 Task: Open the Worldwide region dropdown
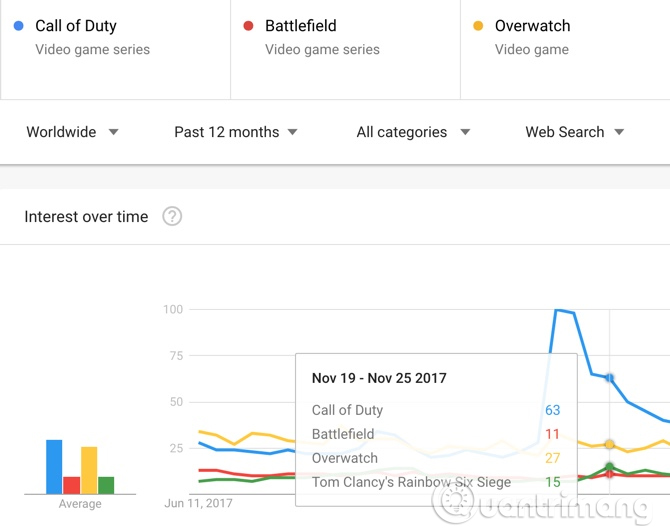point(72,132)
